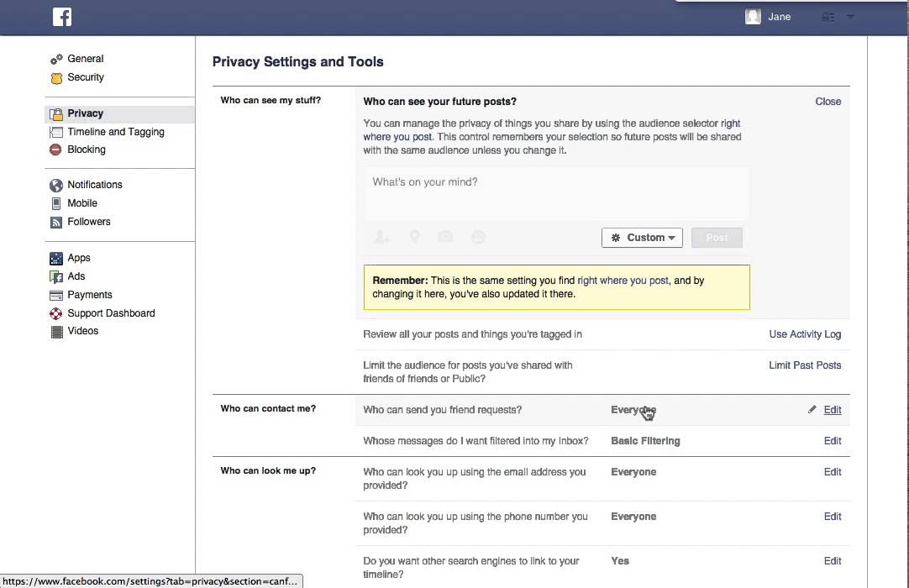Open the Custom audience selector dropdown
The image size is (909, 588).
click(642, 238)
